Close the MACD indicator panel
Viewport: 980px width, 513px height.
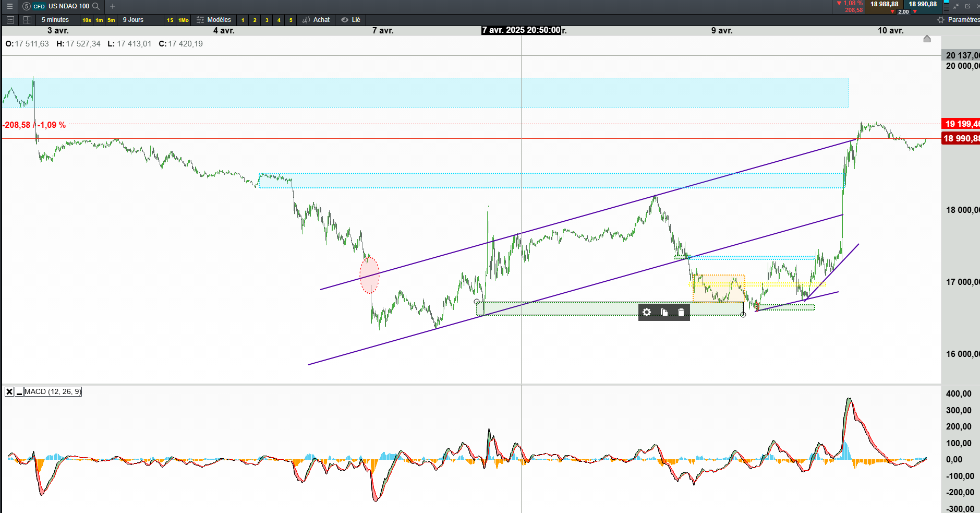click(9, 392)
